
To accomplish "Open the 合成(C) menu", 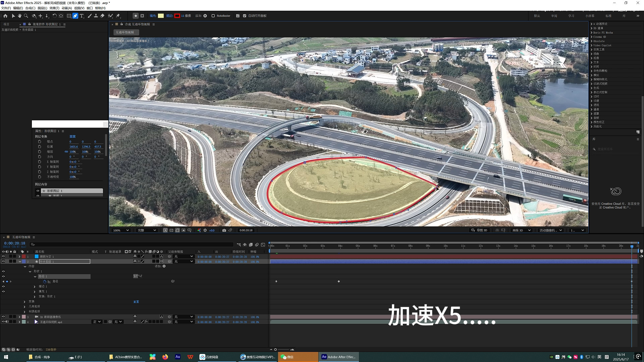I will (x=30, y=8).
